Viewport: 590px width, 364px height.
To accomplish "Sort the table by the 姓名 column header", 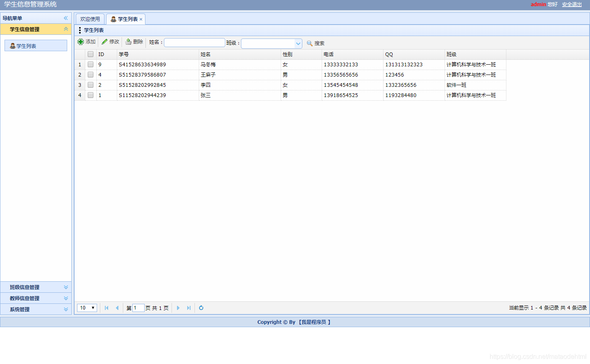I will [240, 54].
